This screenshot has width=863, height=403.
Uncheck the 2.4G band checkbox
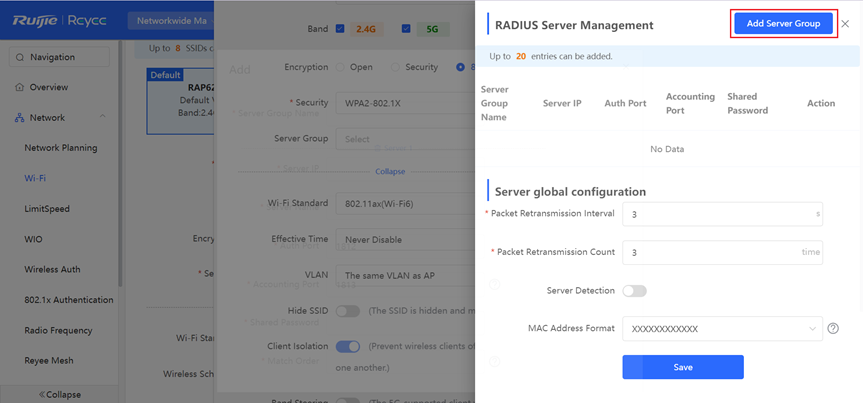pyautogui.click(x=341, y=29)
